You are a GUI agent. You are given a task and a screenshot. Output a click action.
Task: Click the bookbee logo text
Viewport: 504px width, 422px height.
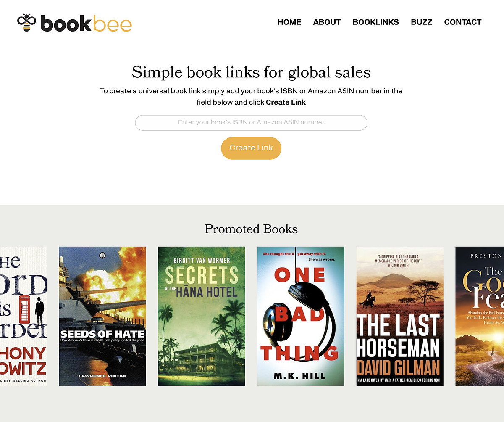pos(86,24)
